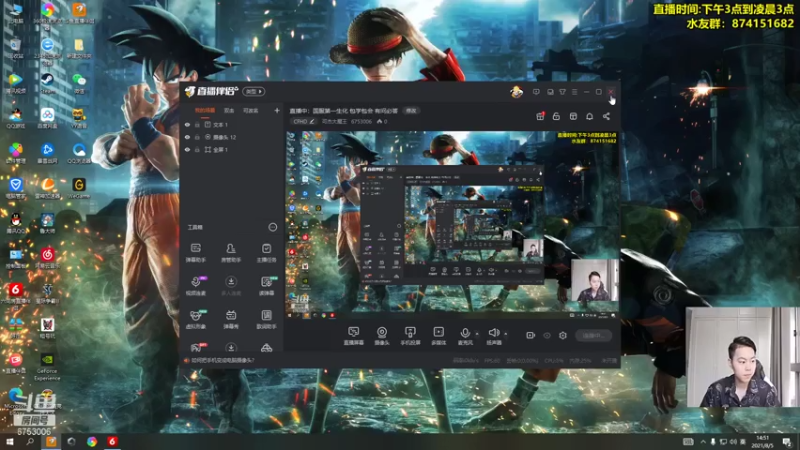800x450 pixels.
Task: Open the 虚拟形象 avatar tool
Action: (195, 319)
